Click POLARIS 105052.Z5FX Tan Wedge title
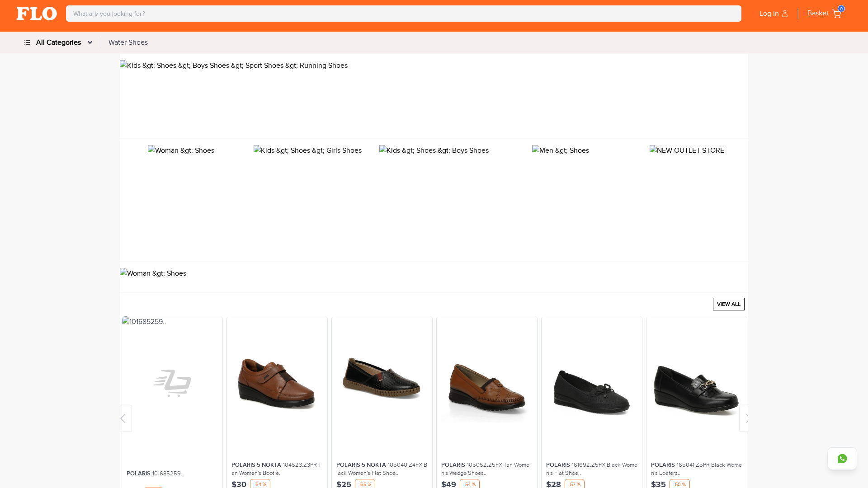Image resolution: width=868 pixels, height=488 pixels. point(486,469)
